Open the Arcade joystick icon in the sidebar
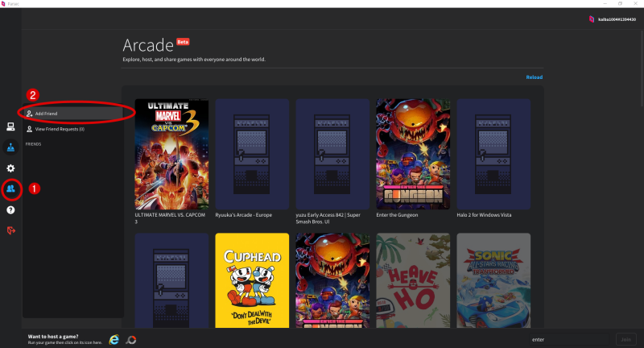Screen dimensions: 644x348 point(10,147)
